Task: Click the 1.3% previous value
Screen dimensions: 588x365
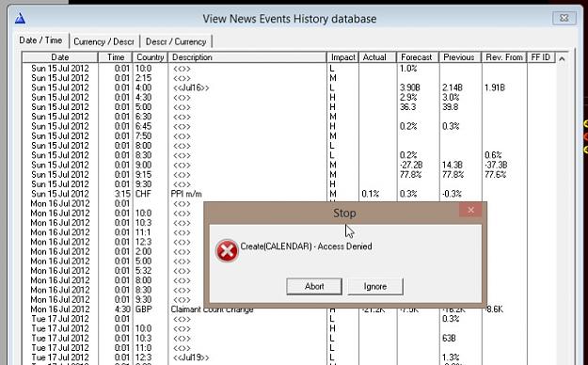Action: click(451, 357)
